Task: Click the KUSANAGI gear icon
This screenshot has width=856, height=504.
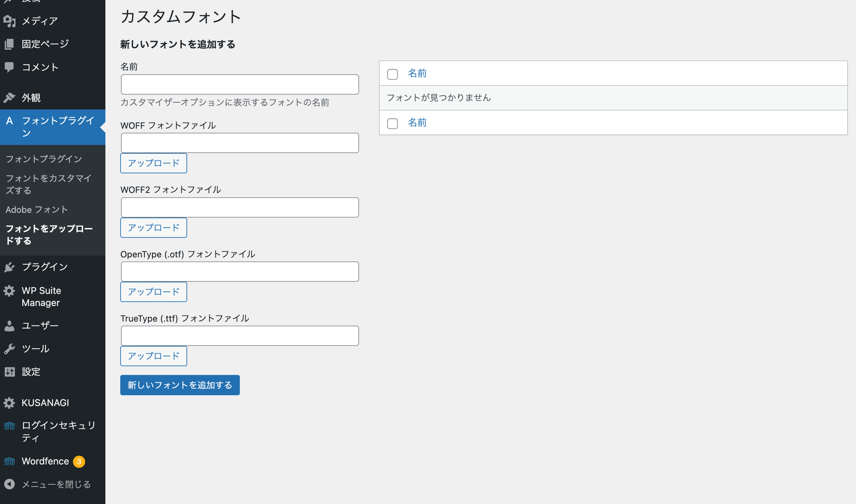Action: (9, 403)
